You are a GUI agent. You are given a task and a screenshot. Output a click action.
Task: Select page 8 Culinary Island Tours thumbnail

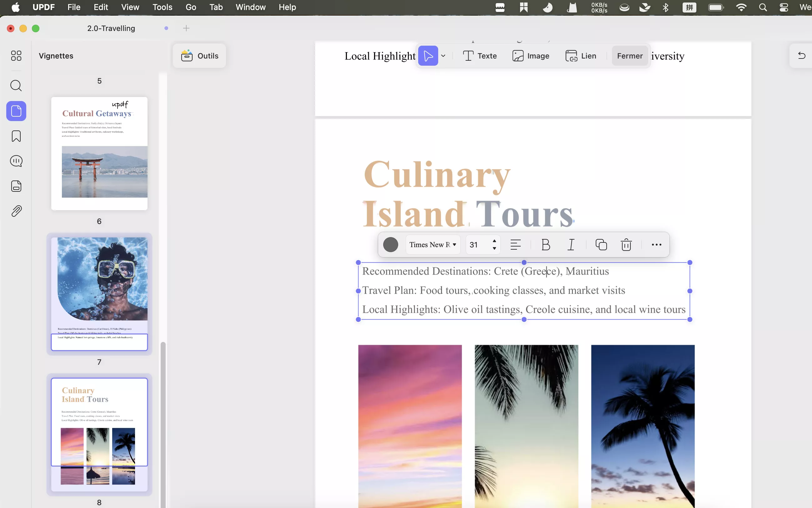(x=99, y=434)
